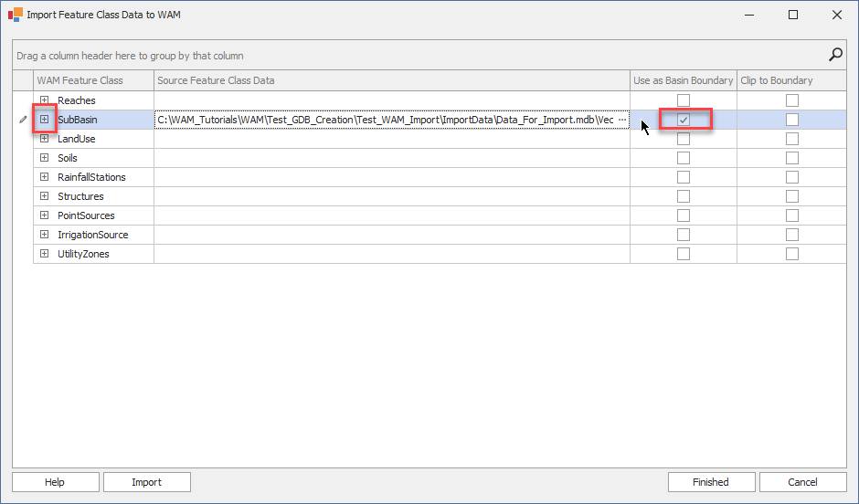Check Use as Basin Boundary for IrrigationSource

point(684,235)
